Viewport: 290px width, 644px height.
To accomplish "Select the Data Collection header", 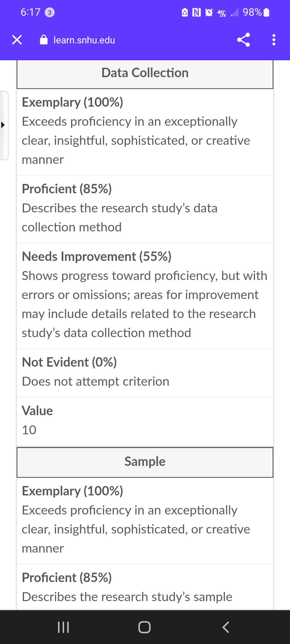I will (x=145, y=73).
